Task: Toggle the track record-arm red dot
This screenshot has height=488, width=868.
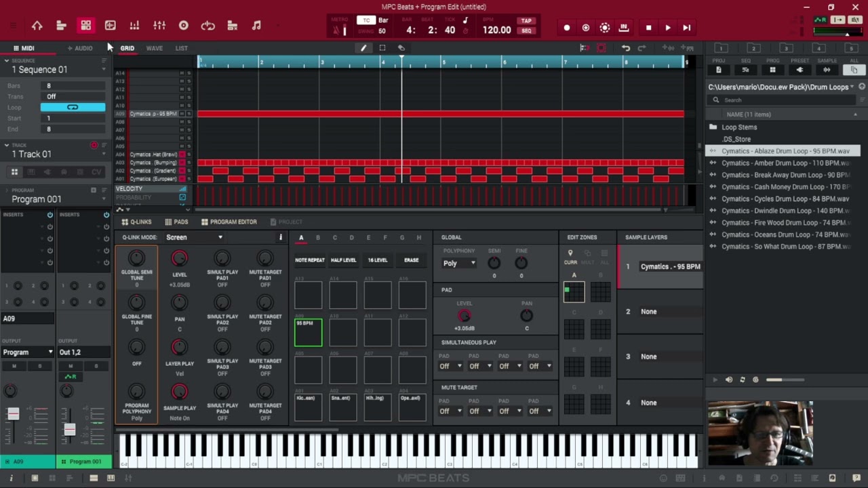Action: click(x=94, y=145)
